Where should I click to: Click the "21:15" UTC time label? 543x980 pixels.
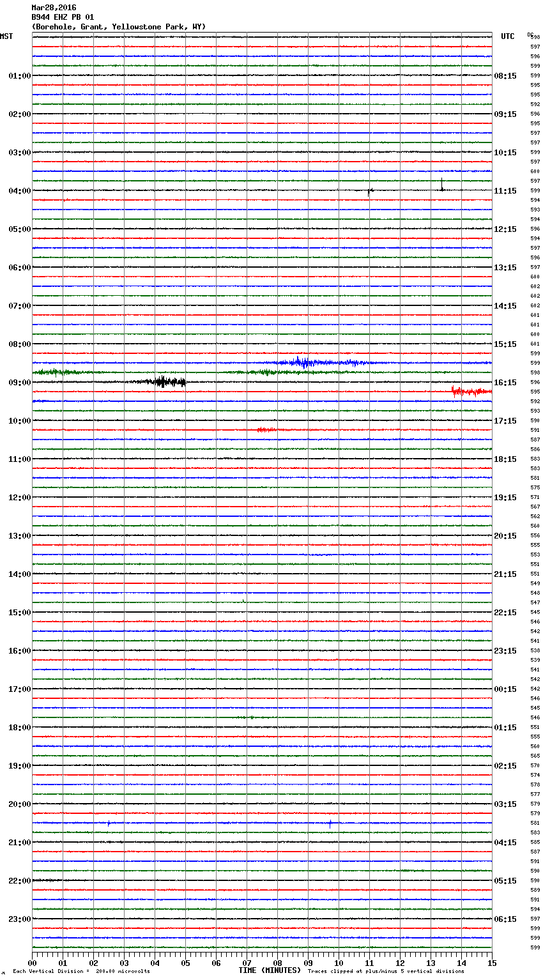(x=505, y=574)
